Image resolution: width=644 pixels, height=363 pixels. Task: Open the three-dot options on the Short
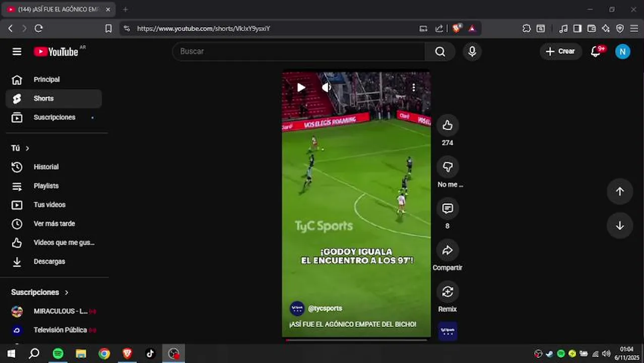click(414, 88)
